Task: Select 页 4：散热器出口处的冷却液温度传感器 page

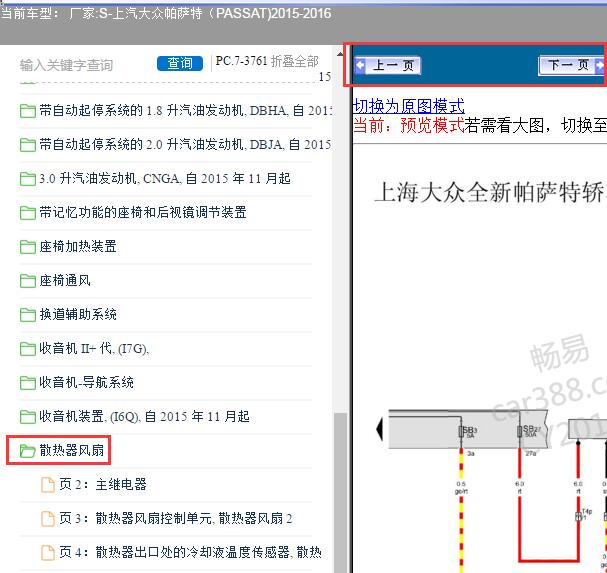Action: point(190,552)
